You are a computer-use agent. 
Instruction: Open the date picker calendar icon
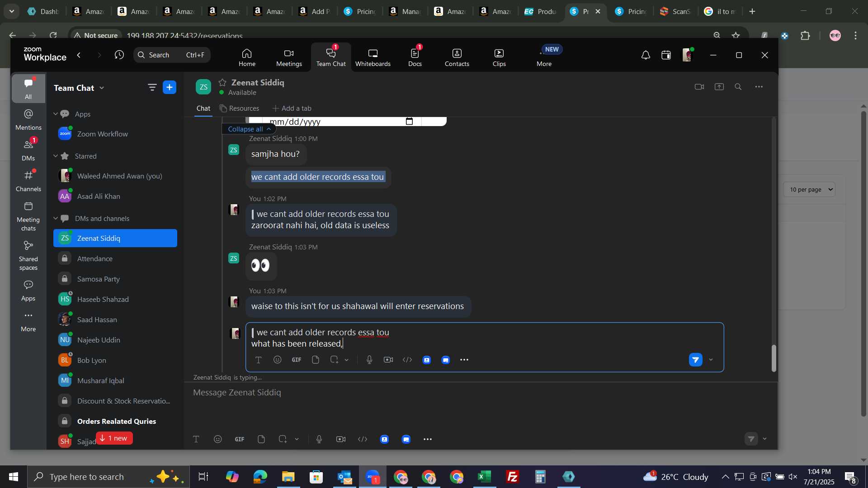409,122
